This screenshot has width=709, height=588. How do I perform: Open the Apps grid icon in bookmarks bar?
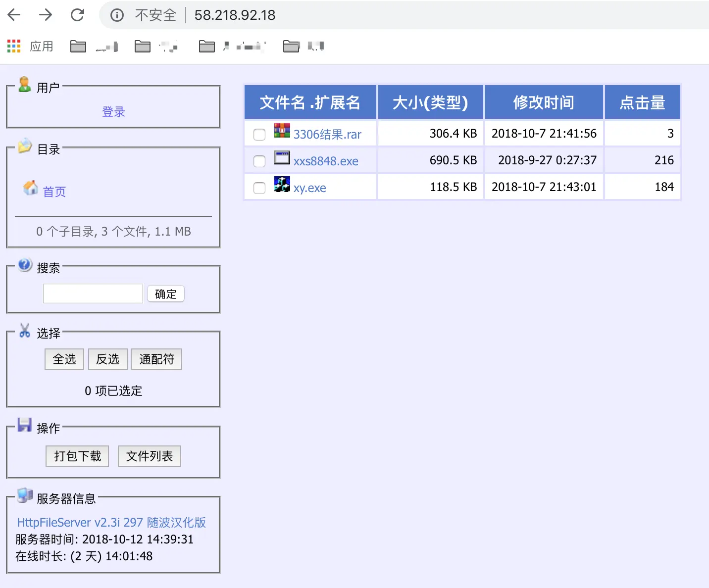pos(14,46)
